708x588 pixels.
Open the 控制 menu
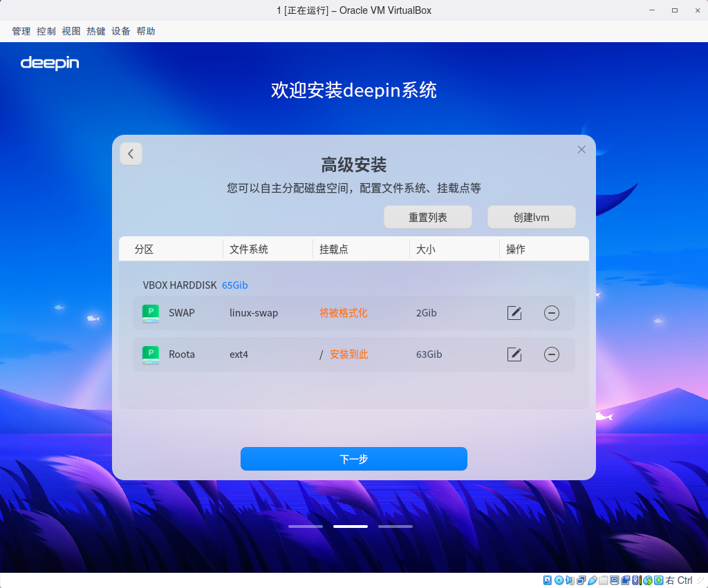click(x=46, y=31)
